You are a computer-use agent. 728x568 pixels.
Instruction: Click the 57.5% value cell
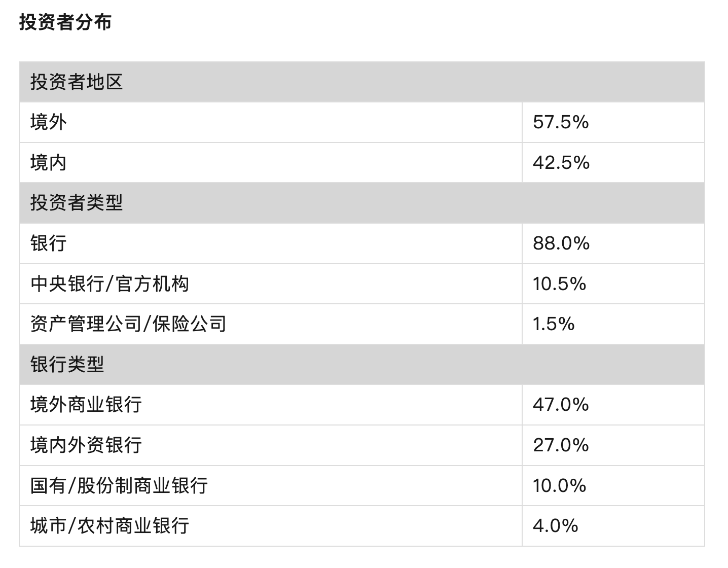pos(561,122)
